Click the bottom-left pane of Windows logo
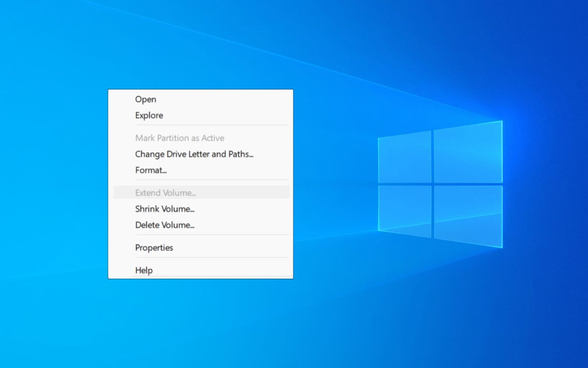The image size is (588, 368). [x=405, y=211]
